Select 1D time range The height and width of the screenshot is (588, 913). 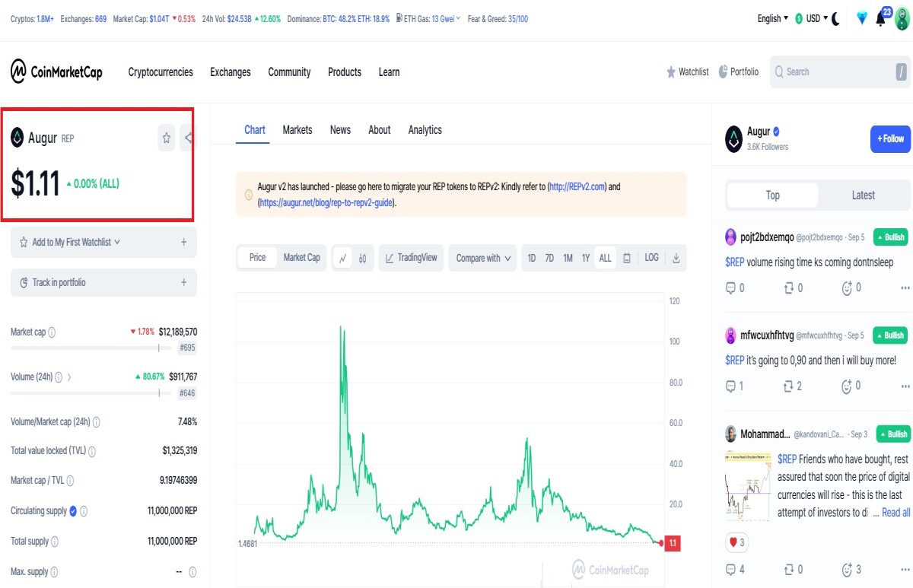click(532, 258)
